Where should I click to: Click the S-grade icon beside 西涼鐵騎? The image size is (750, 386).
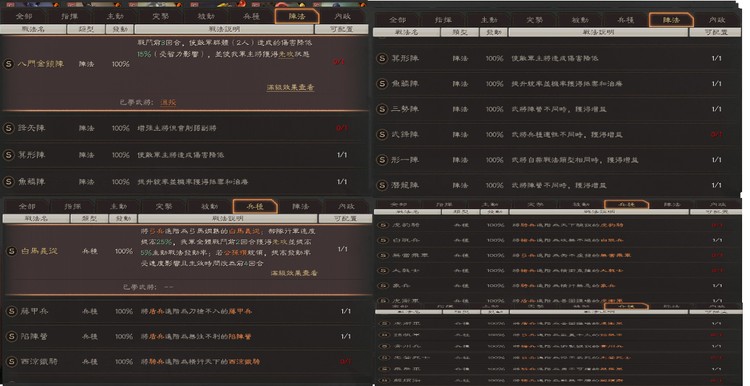tap(11, 362)
